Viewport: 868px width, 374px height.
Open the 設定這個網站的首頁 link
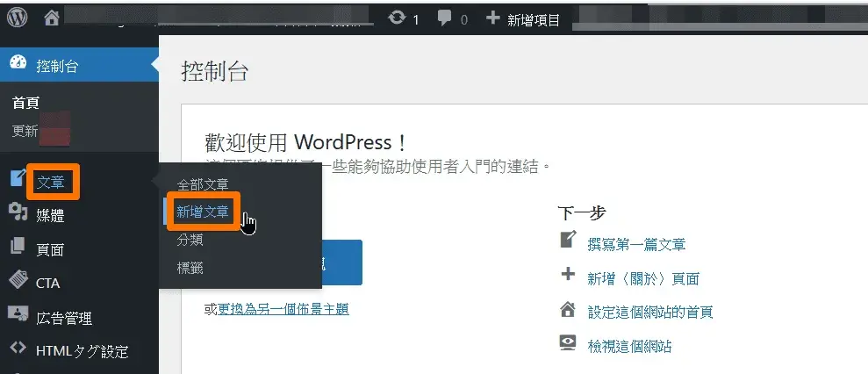(649, 313)
